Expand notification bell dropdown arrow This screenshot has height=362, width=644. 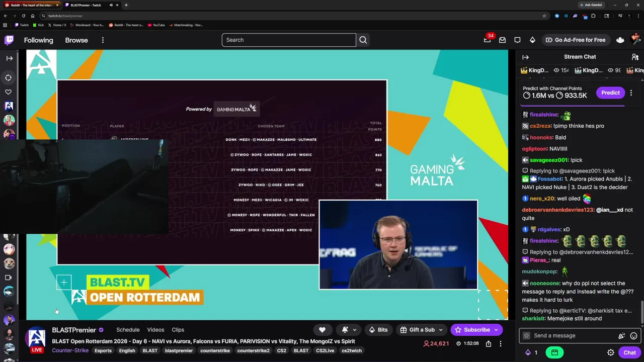[x=355, y=330]
